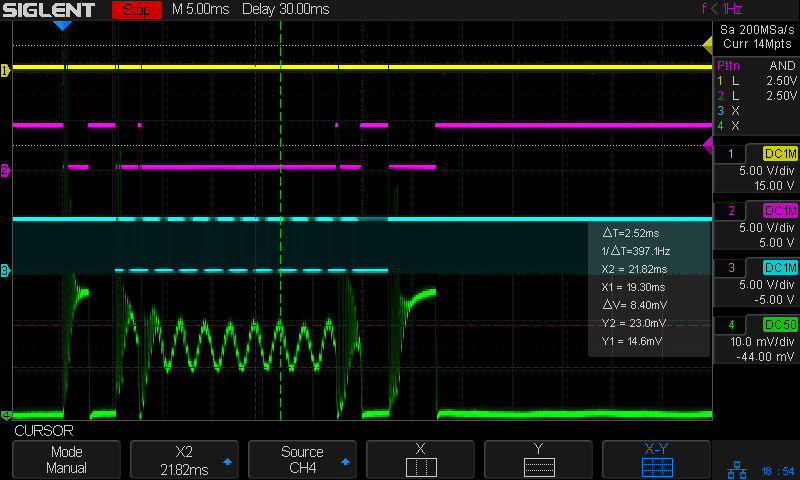Click pattern row 1 L 2.50V
Screen dimensions: 800x480
(756, 81)
